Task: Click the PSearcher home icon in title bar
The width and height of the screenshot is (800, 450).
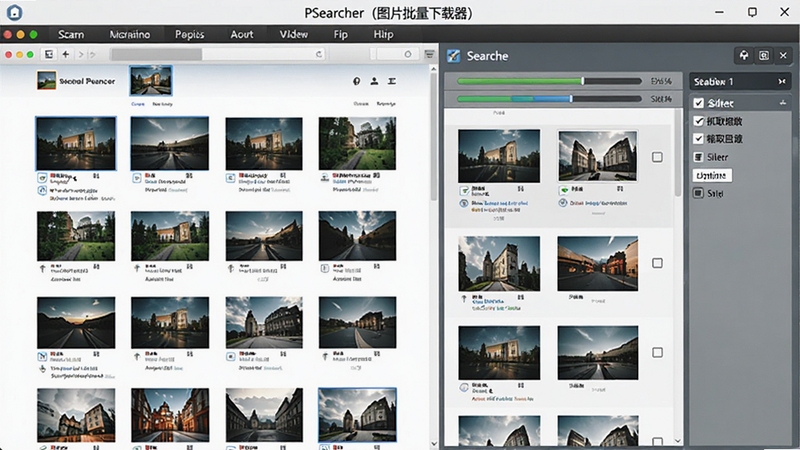Action: tap(14, 12)
